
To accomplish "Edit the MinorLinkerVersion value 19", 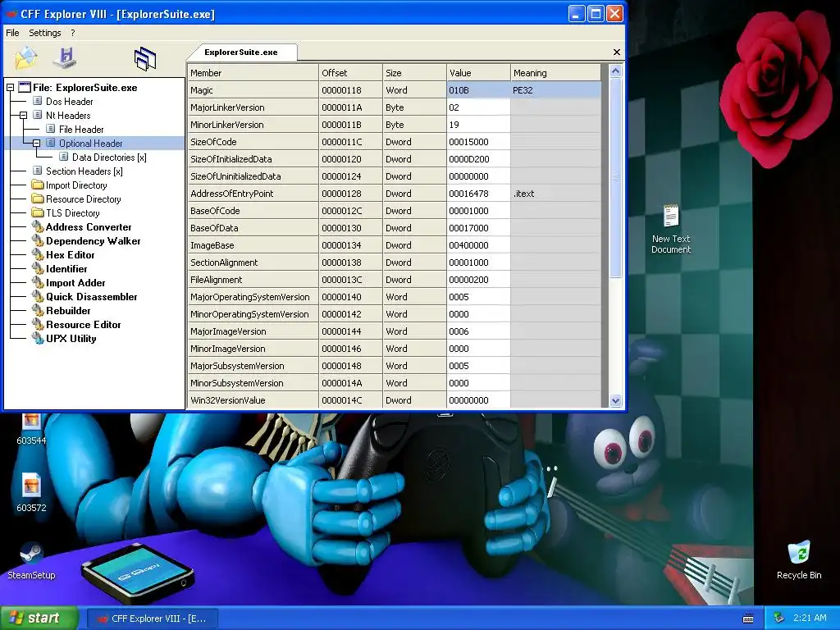I will [478, 125].
